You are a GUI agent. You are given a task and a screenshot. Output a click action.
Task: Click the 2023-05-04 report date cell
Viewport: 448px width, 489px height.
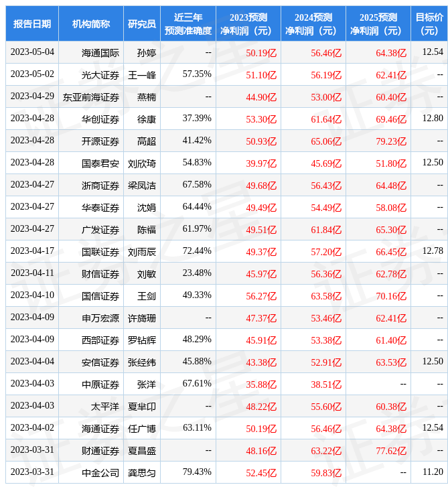click(x=32, y=52)
